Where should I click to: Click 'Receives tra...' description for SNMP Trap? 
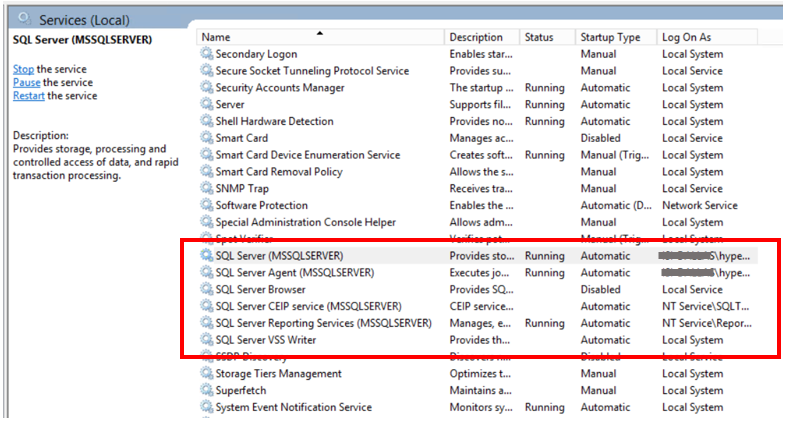click(x=481, y=189)
